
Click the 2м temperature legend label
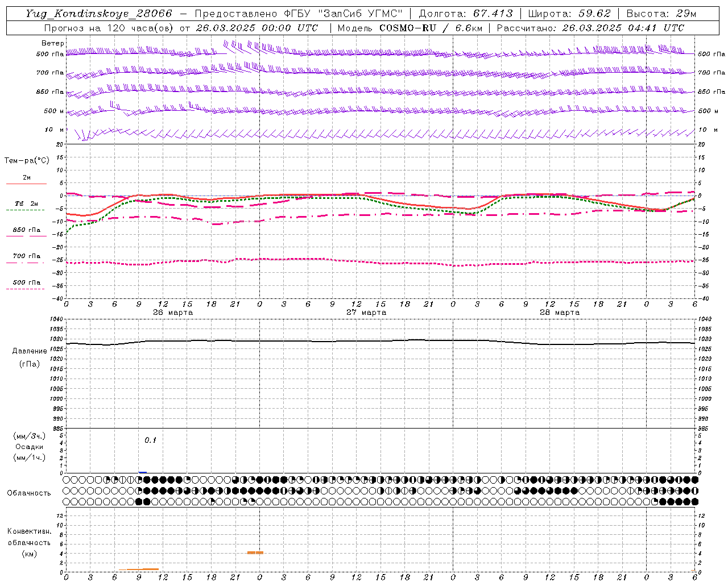coord(27,177)
